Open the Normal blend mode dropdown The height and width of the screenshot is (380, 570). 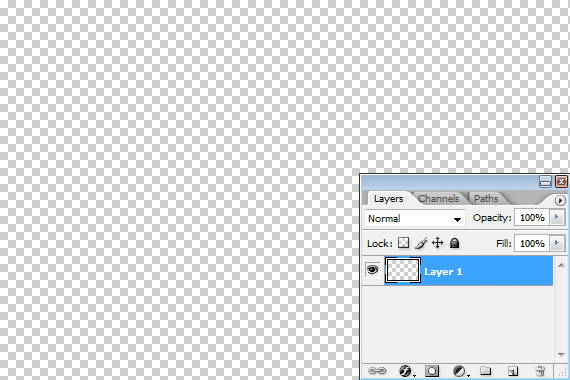point(415,219)
